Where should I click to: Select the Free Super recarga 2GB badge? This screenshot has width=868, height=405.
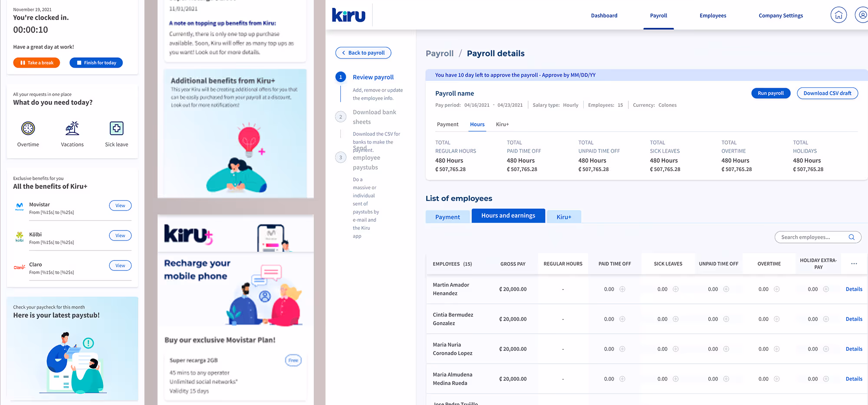293,360
